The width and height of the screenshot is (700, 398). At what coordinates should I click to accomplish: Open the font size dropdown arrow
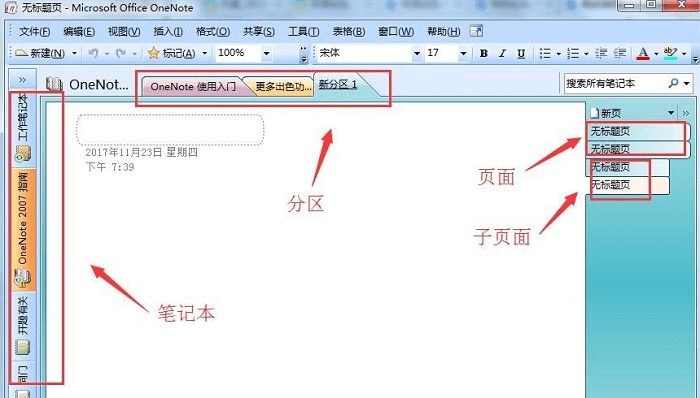pos(463,54)
